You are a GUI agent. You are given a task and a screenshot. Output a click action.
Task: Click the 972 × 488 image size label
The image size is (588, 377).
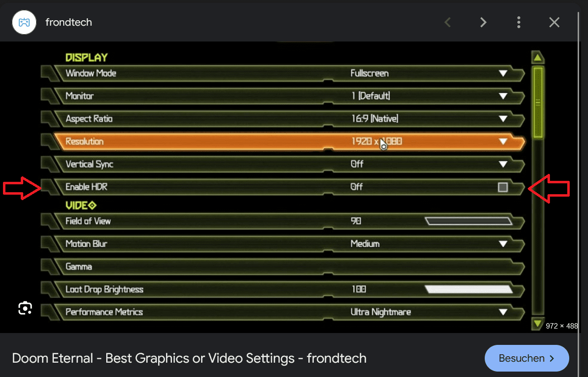point(562,326)
